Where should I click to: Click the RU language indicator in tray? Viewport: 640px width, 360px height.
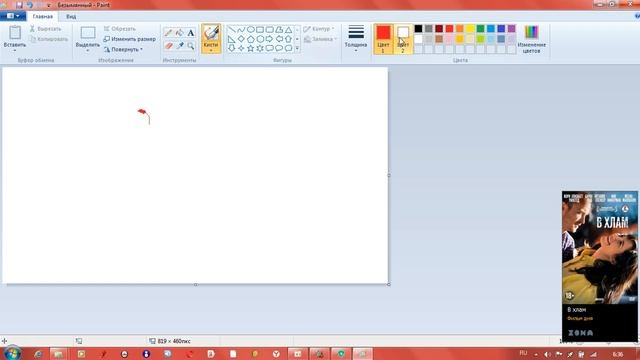click(523, 353)
